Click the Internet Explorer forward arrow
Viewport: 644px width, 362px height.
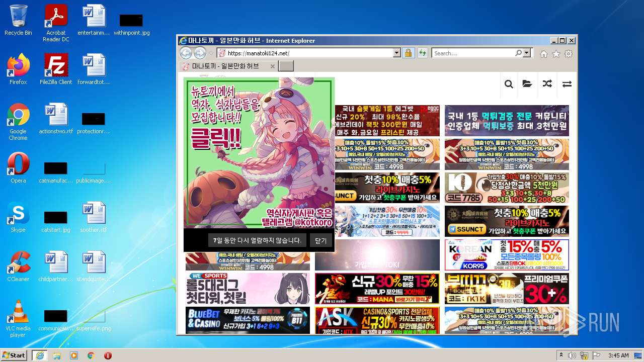coord(200,53)
